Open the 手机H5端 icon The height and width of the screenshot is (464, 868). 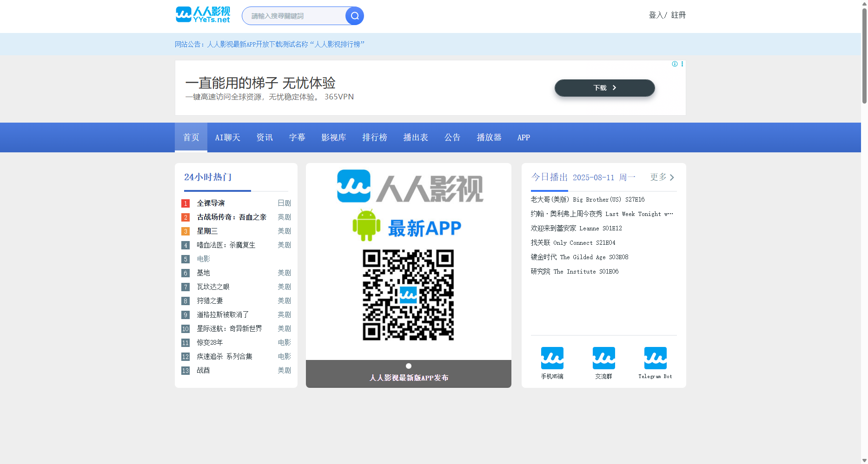point(552,358)
